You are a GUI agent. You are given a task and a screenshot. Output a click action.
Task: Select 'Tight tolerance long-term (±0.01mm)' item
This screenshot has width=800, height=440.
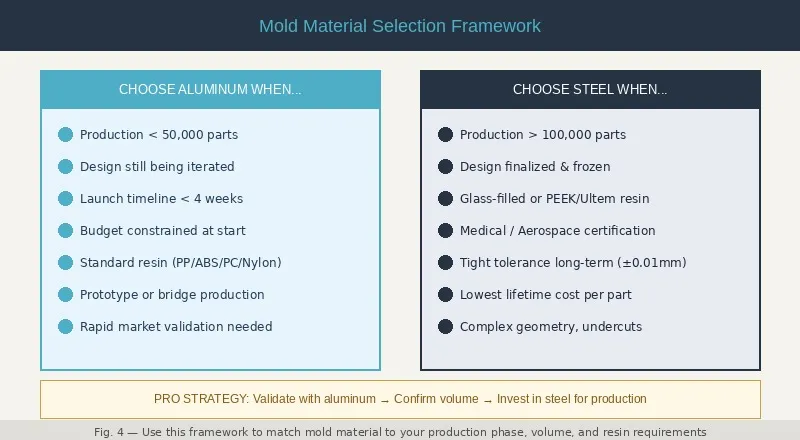573,262
